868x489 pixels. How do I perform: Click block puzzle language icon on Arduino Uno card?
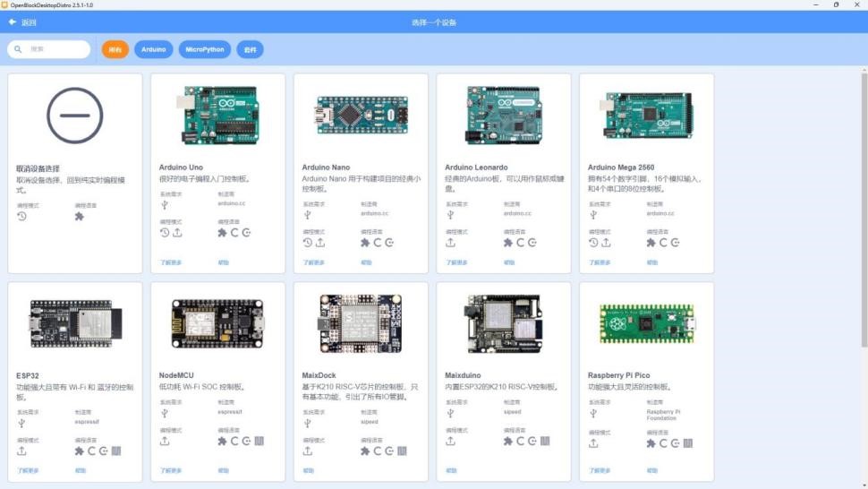(x=222, y=233)
